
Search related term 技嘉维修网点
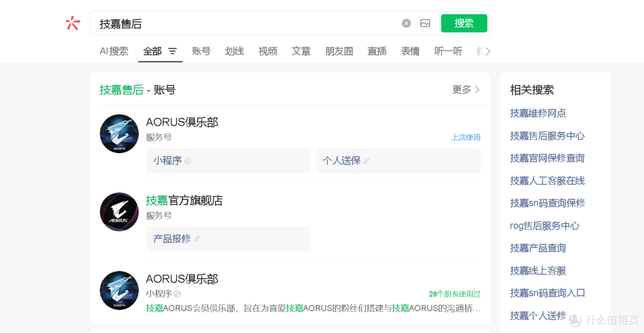tap(538, 113)
